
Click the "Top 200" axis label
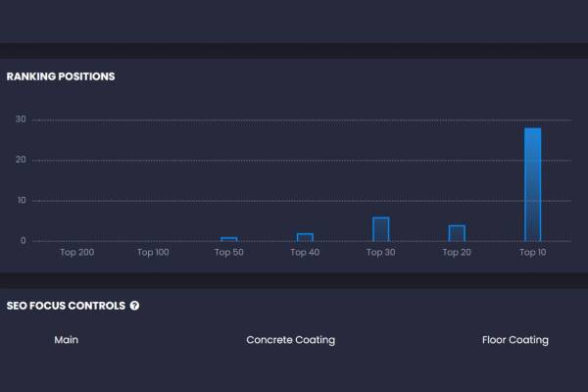point(76,253)
